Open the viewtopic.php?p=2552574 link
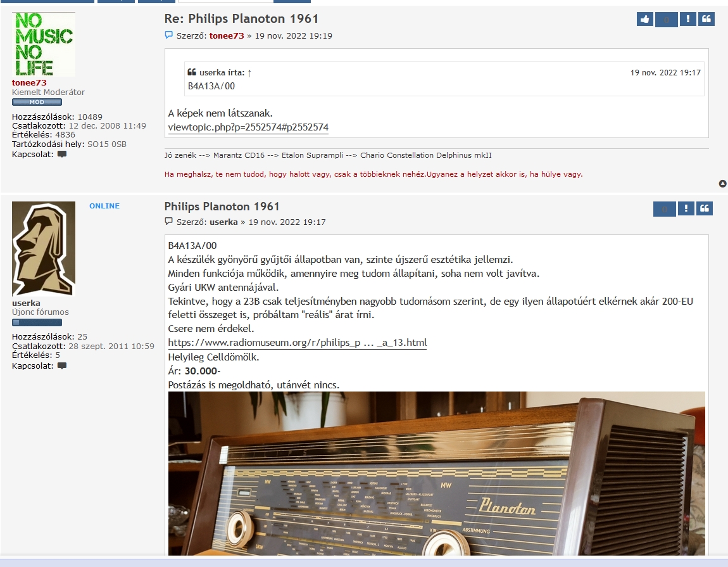728x567 pixels. pos(248,127)
